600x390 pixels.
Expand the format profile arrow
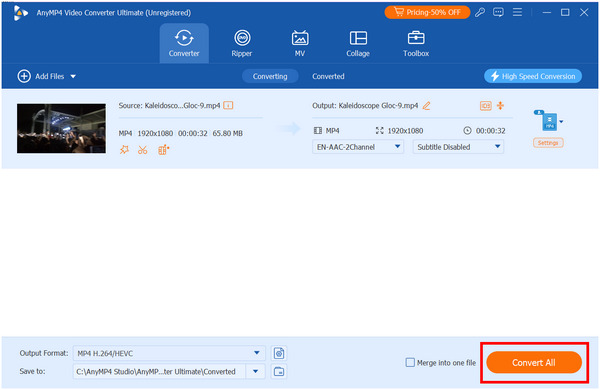(561, 122)
